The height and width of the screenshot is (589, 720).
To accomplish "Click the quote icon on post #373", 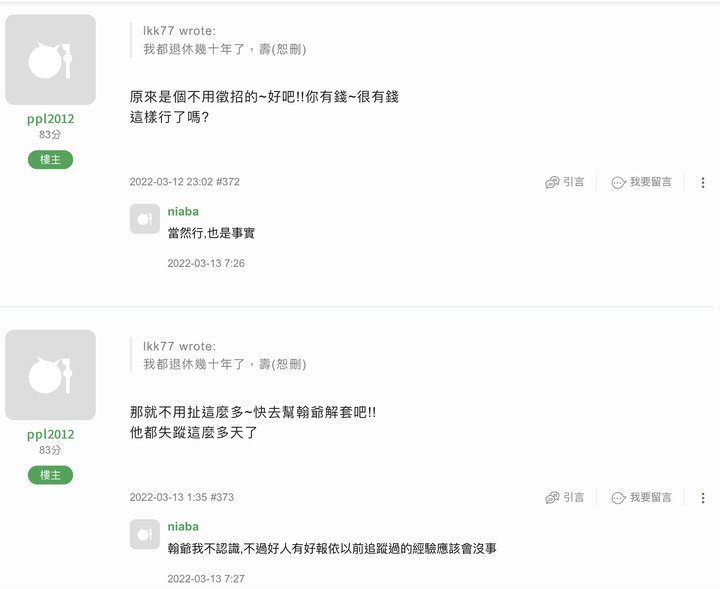I will point(552,498).
